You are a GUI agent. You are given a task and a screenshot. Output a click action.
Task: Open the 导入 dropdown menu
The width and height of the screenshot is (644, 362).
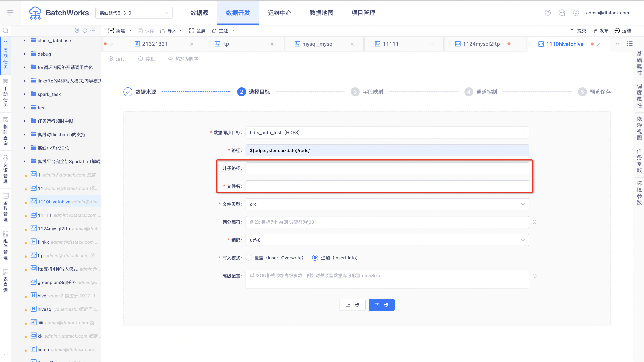coord(172,31)
